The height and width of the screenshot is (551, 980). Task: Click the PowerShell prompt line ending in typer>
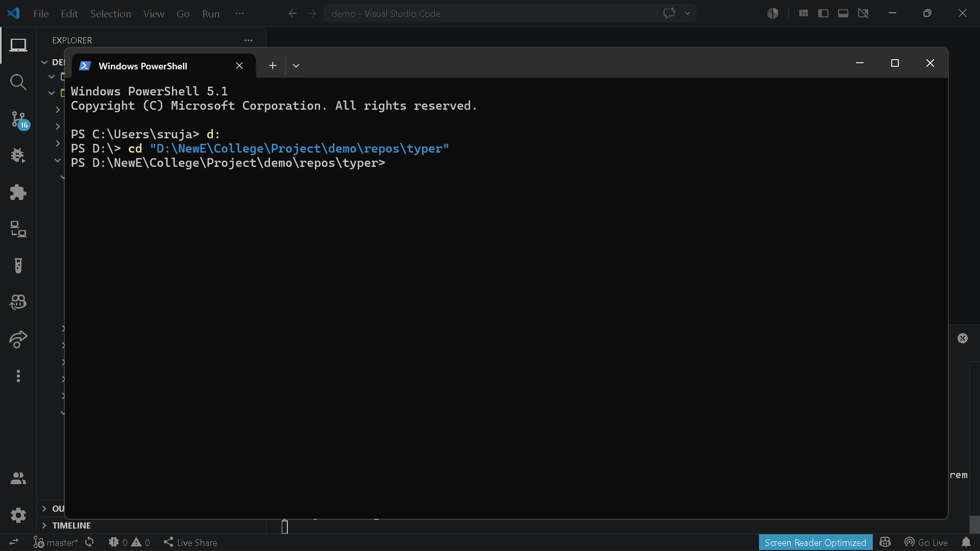click(228, 163)
